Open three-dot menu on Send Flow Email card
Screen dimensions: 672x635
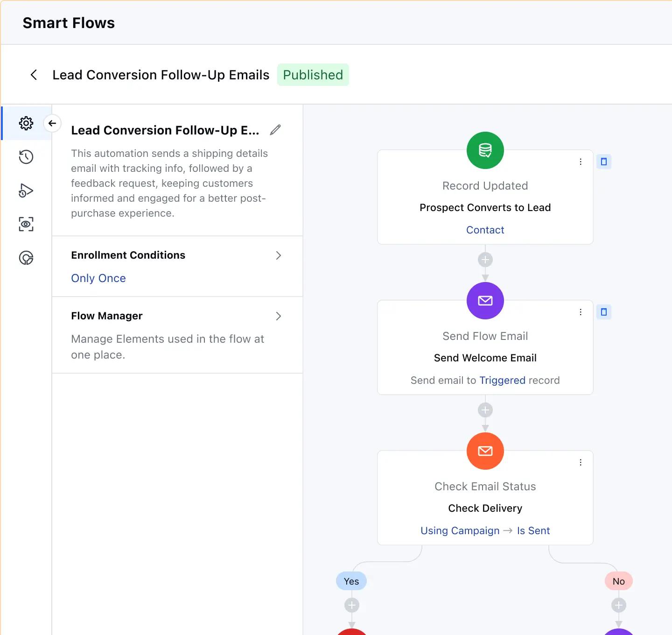tap(581, 312)
